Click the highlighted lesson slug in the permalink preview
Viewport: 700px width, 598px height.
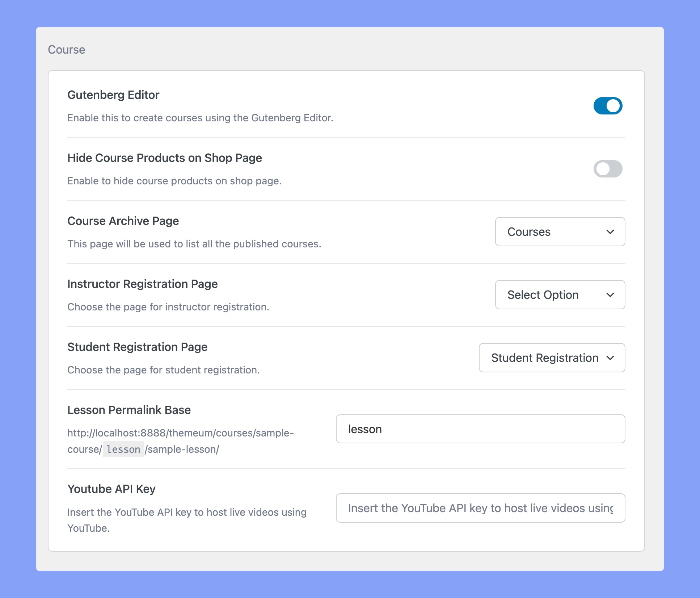pyautogui.click(x=123, y=449)
